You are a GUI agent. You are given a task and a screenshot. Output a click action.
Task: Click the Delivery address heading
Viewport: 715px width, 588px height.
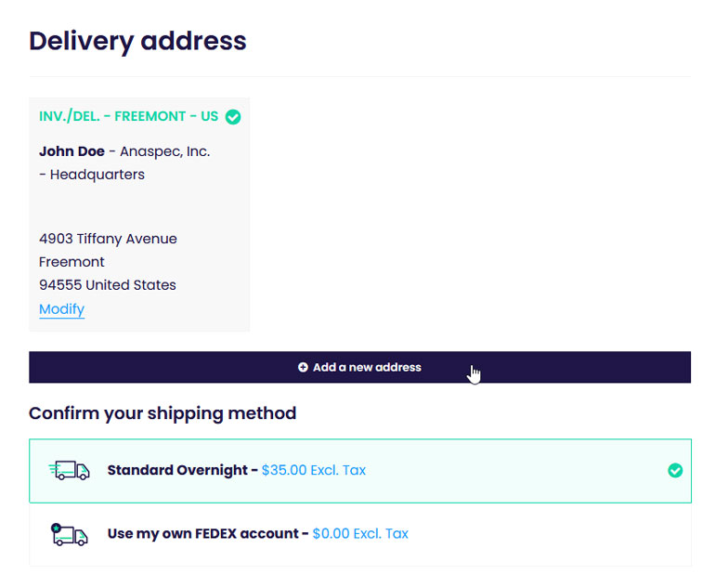pyautogui.click(x=137, y=41)
